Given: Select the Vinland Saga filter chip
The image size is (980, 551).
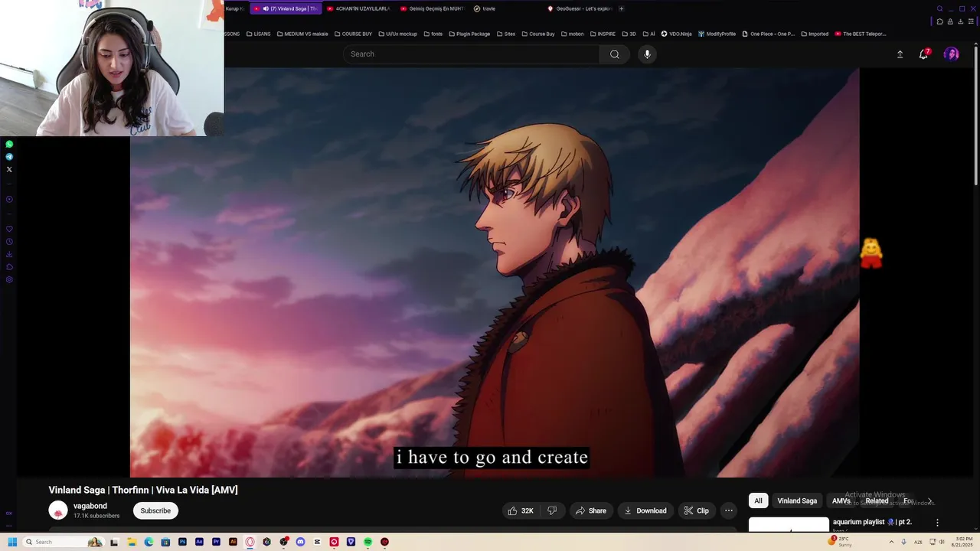Looking at the screenshot, I should [797, 500].
